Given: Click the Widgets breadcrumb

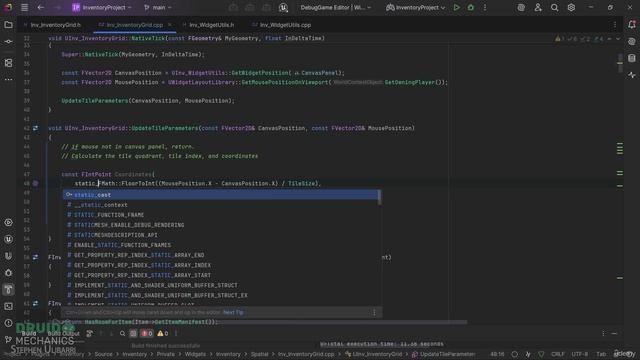Looking at the screenshot, I should pos(195,354).
